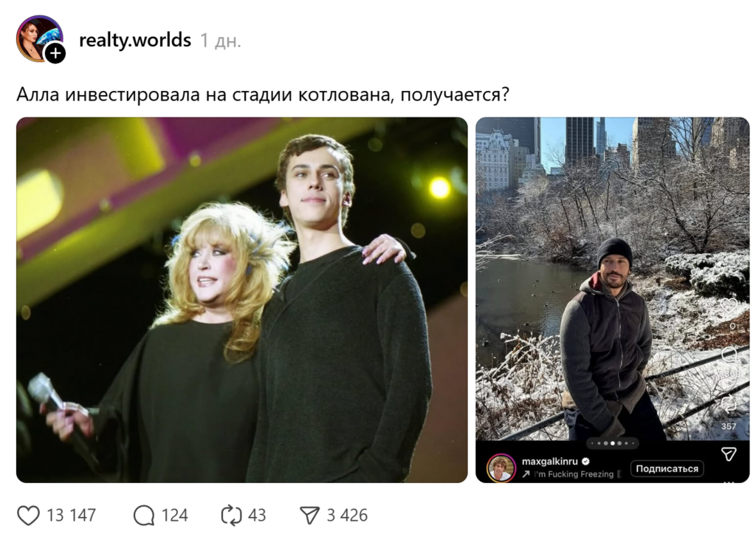Tap the repost icon above 357
The height and width of the screenshot is (540, 756).
[729, 404]
